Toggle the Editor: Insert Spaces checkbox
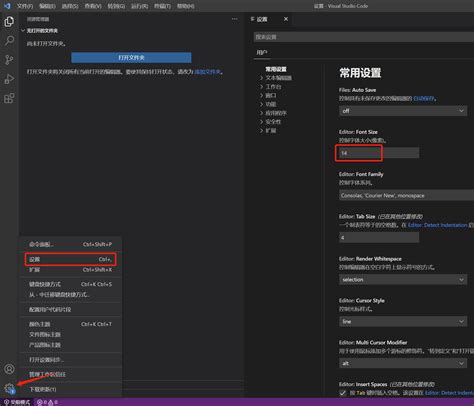Viewport: 474px width, 406px height. tap(343, 393)
